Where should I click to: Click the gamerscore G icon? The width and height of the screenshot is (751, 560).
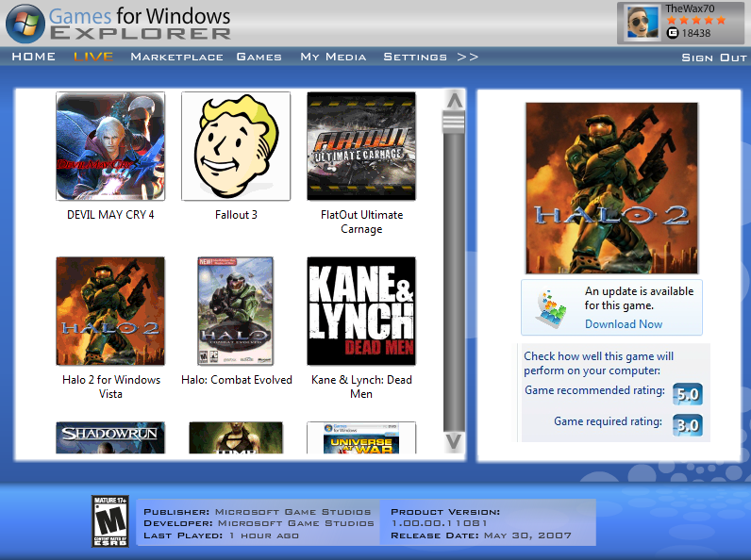click(x=673, y=33)
